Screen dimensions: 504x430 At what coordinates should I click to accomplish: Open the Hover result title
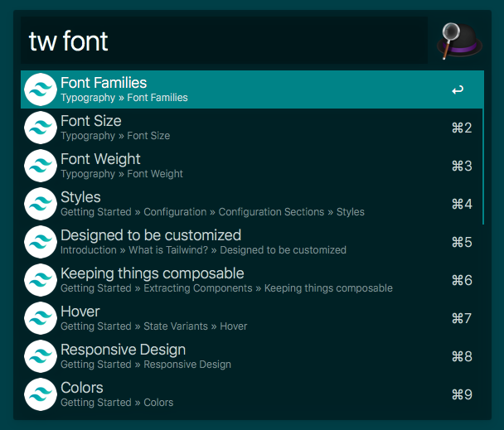point(80,312)
